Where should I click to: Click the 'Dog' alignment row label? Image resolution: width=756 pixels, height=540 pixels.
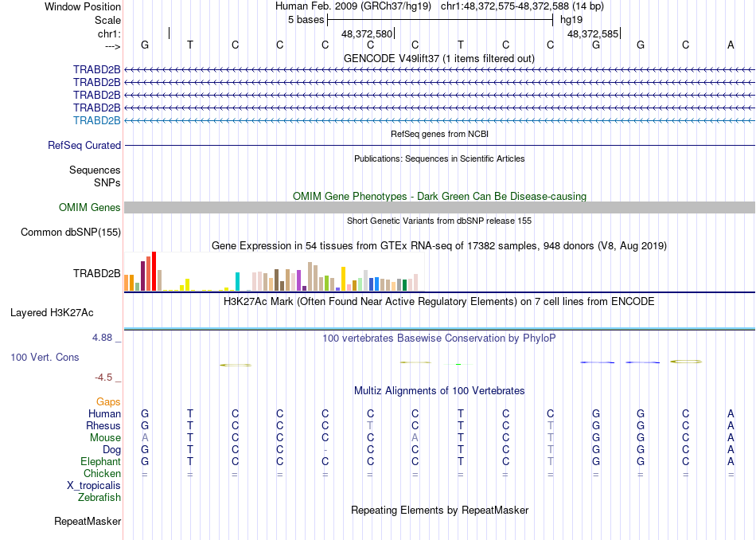click(112, 450)
